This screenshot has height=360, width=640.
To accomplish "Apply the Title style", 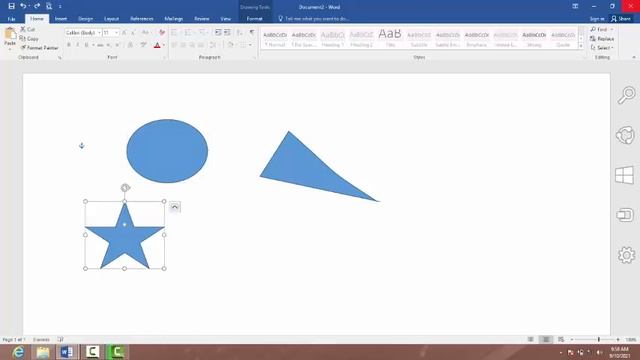I will (390, 39).
